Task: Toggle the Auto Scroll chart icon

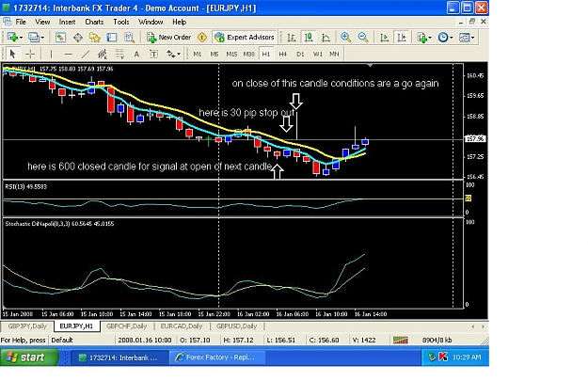Action: click(x=385, y=37)
